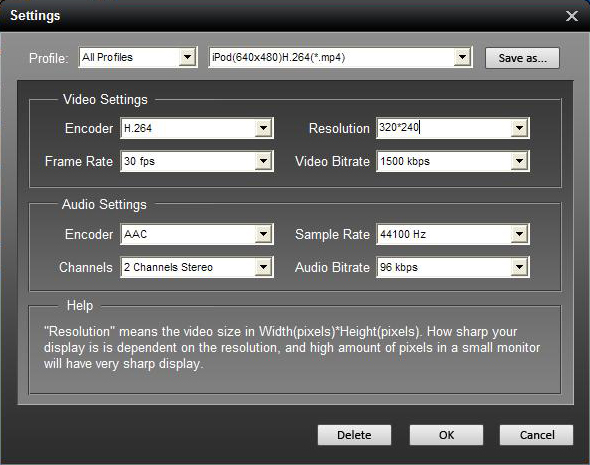Expand the Audio Bitrate dropdown arrow
The image size is (590, 465).
point(519,267)
